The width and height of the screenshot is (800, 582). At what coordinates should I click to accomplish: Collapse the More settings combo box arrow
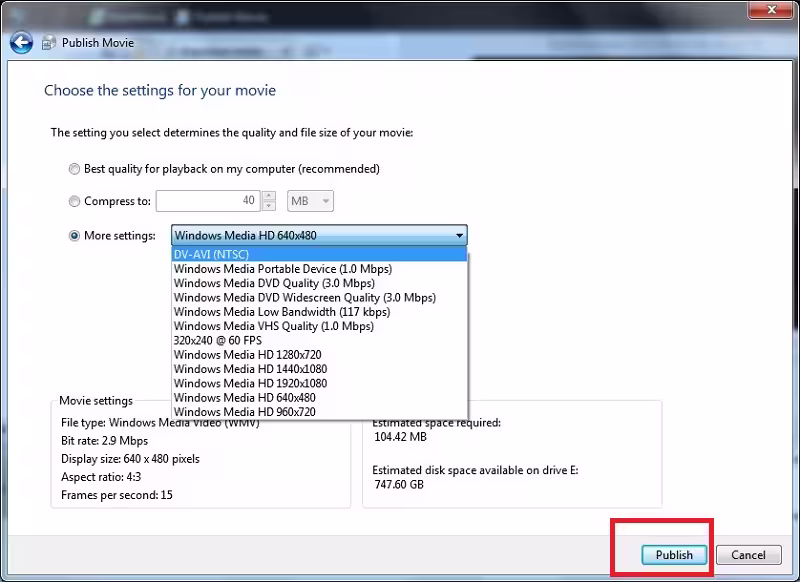(459, 236)
